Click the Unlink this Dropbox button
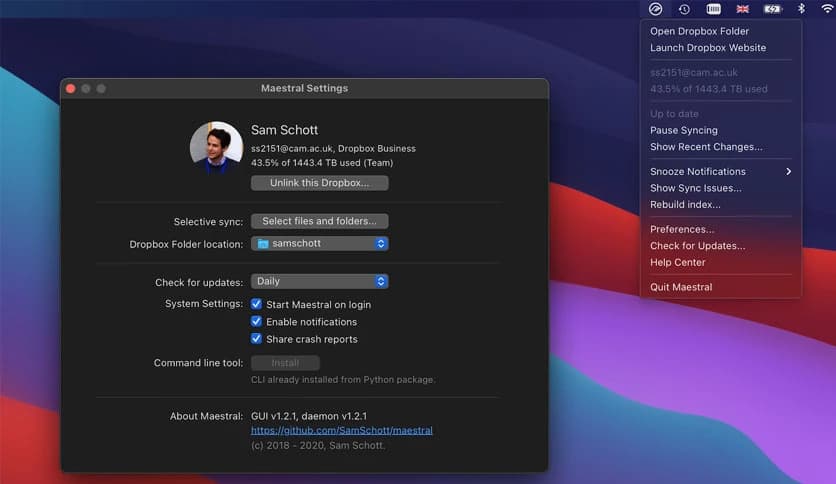Viewport: 836px width, 484px height. [x=319, y=183]
